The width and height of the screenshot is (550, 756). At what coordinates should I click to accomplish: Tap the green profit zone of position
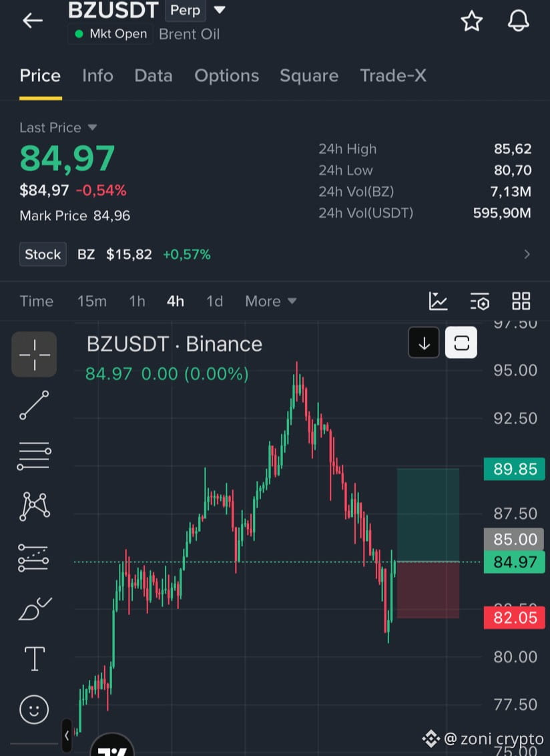pyautogui.click(x=428, y=515)
